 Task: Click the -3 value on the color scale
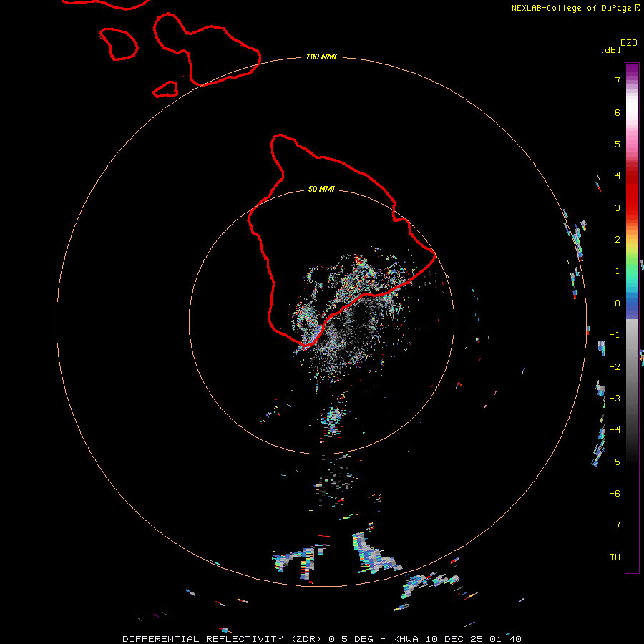[x=615, y=399]
